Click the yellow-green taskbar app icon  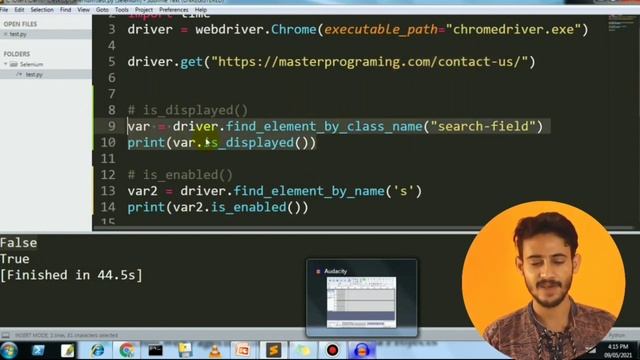[302, 350]
